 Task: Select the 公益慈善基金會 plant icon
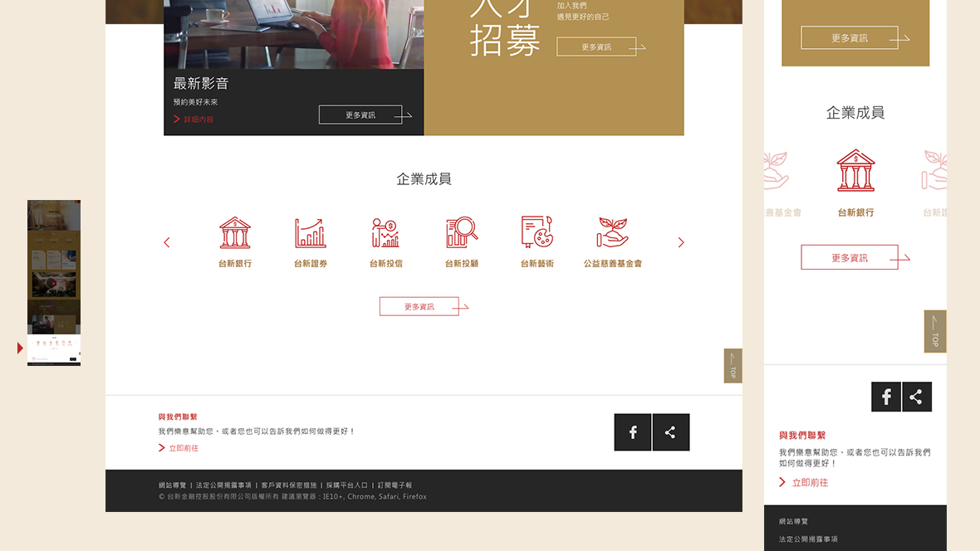613,233
